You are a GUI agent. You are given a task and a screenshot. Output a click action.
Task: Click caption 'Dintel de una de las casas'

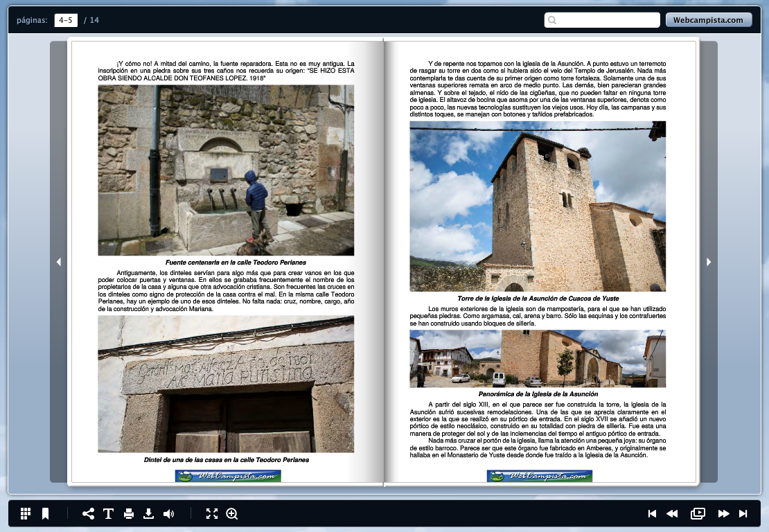pos(227,460)
